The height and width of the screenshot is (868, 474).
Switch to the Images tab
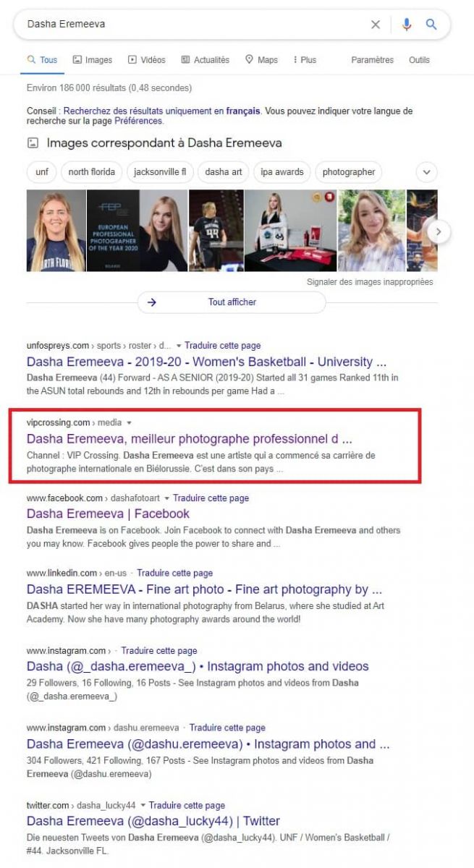(93, 60)
